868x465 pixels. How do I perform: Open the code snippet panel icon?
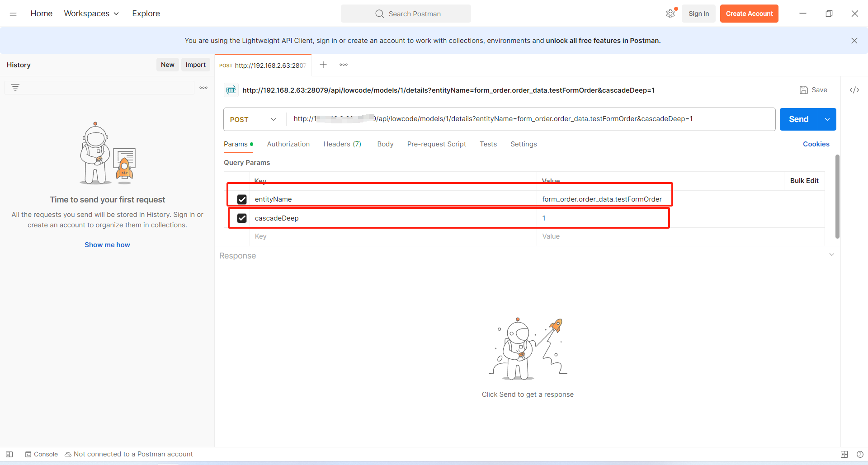tap(854, 90)
